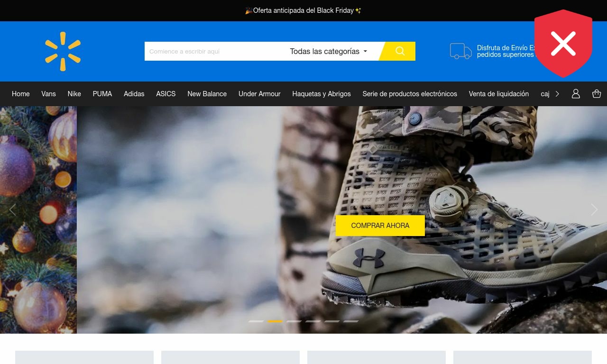Open the ASICS category
Image resolution: width=607 pixels, height=364 pixels.
[166, 94]
